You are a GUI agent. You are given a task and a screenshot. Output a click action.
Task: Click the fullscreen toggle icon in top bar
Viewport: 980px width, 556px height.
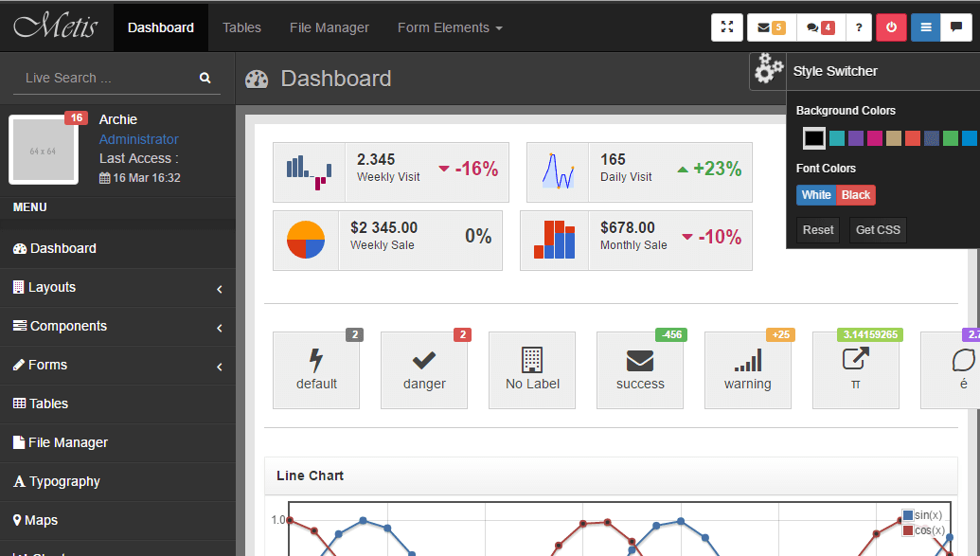pyautogui.click(x=727, y=27)
